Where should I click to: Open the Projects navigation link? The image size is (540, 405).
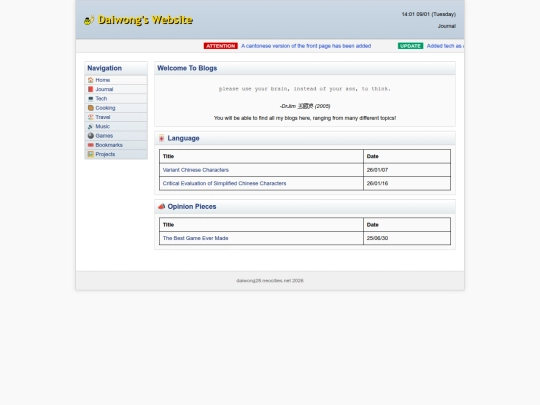[x=116, y=154]
